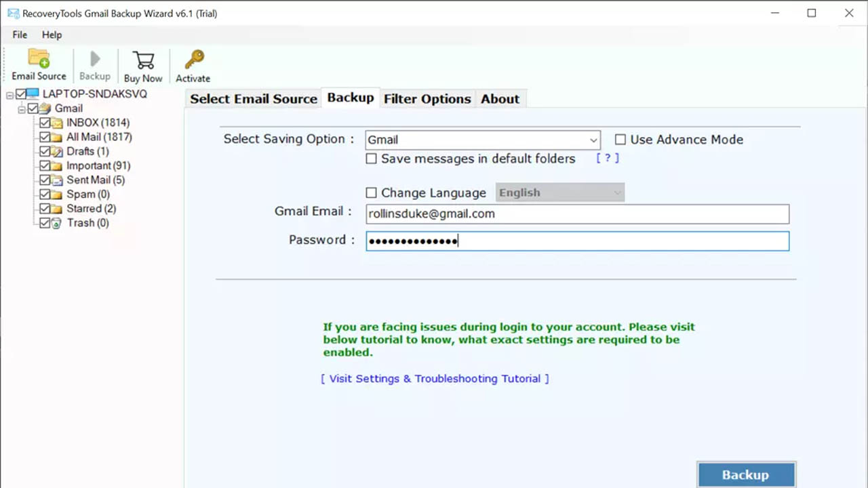The image size is (868, 488).
Task: Select Trash (0) tree label
Action: [x=87, y=223]
